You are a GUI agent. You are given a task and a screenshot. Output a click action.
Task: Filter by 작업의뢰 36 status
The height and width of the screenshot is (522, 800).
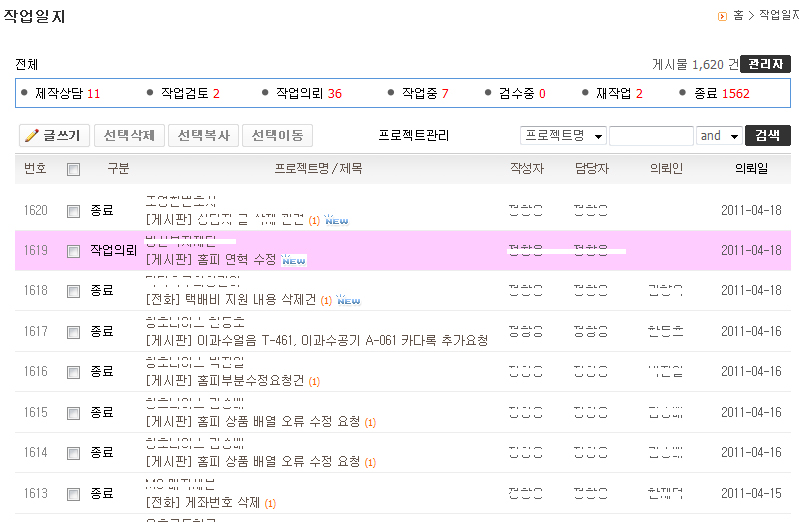[x=308, y=94]
